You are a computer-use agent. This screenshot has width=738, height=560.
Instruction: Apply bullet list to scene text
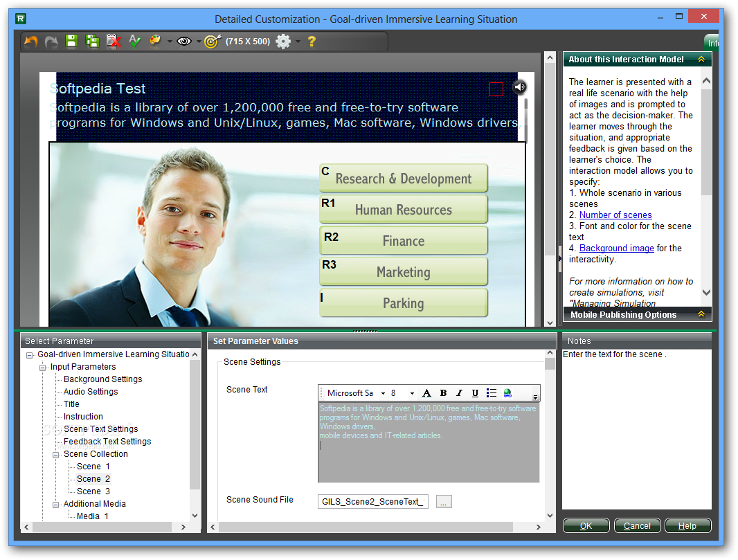[x=491, y=393]
